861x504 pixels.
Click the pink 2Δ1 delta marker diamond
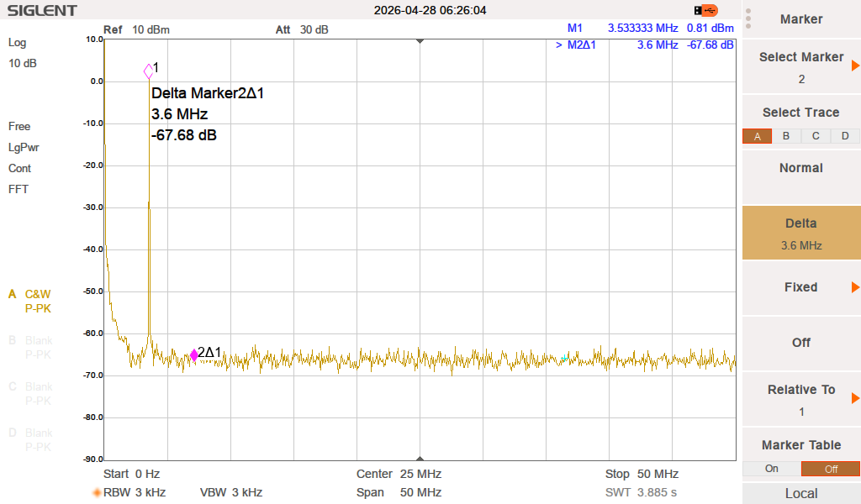(x=194, y=355)
